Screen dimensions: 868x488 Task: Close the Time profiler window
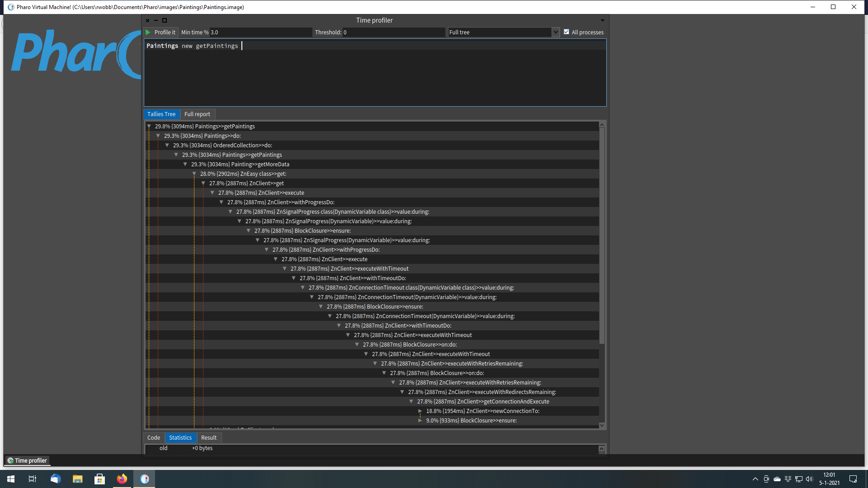[147, 20]
